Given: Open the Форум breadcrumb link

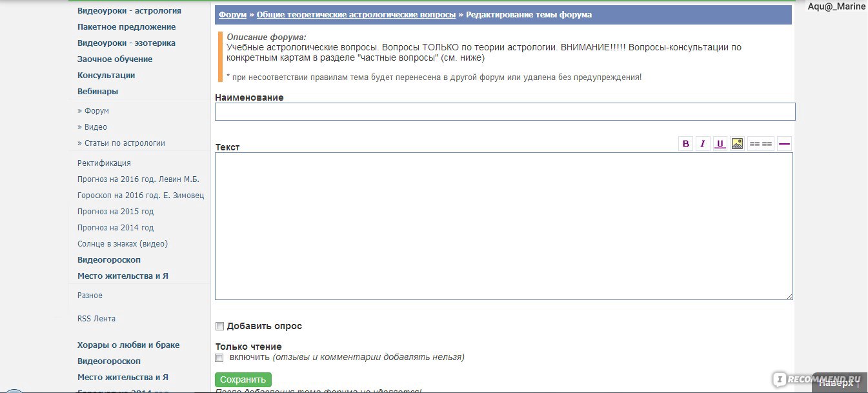Looking at the screenshot, I should pyautogui.click(x=232, y=14).
